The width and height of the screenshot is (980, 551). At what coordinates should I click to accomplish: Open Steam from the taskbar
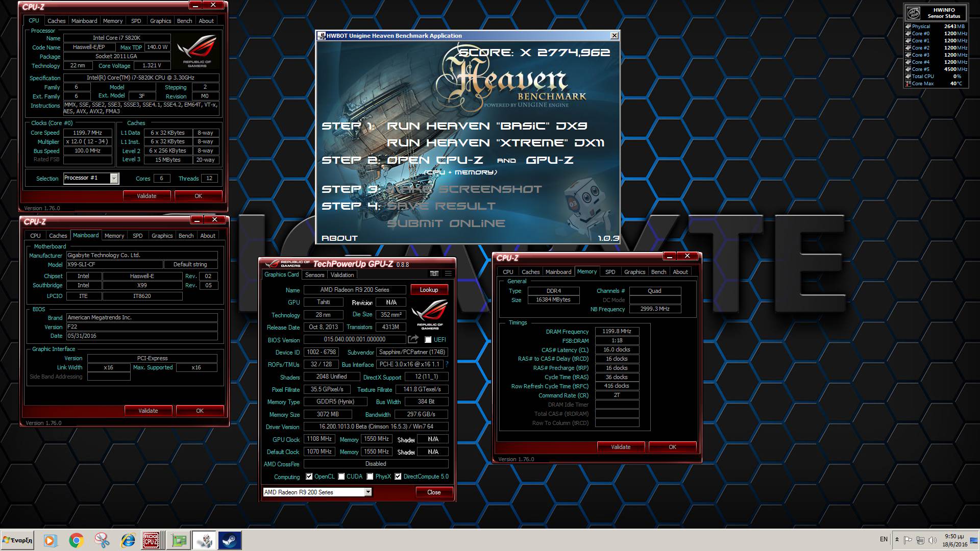pyautogui.click(x=230, y=540)
